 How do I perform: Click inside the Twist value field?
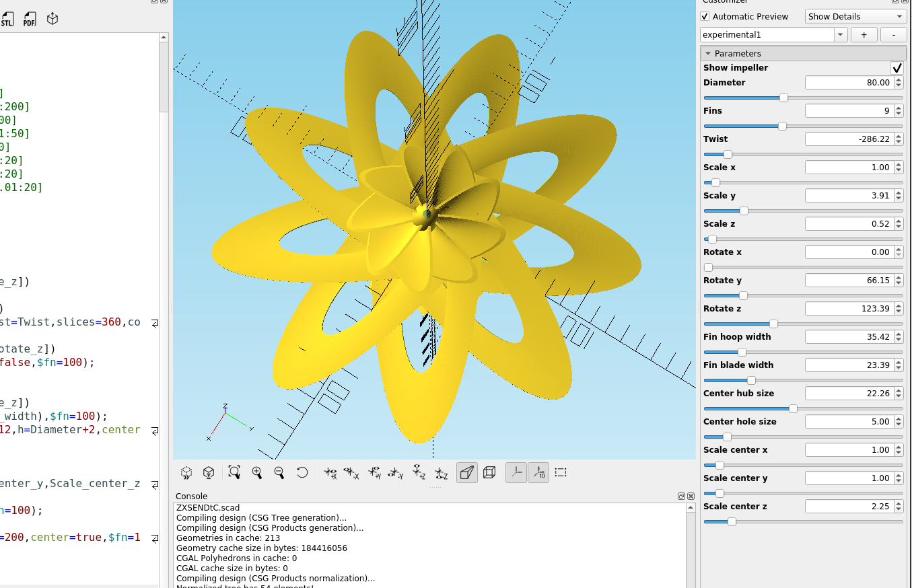[x=848, y=139]
